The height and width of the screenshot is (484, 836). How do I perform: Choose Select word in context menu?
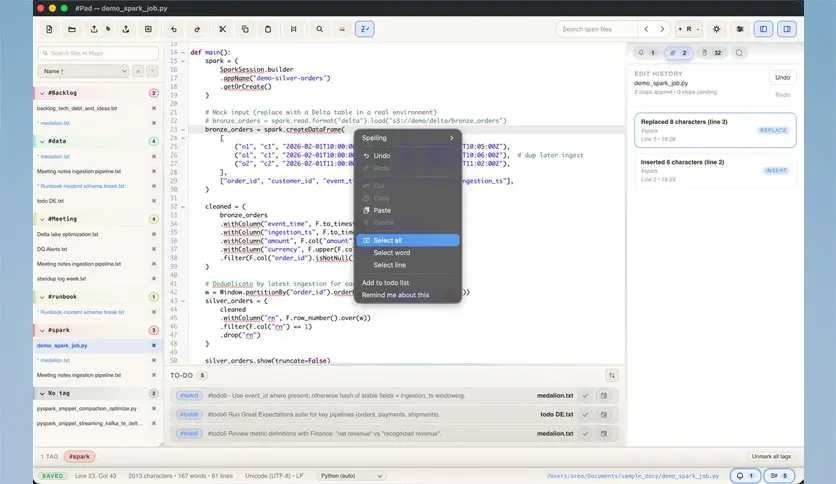(408, 253)
